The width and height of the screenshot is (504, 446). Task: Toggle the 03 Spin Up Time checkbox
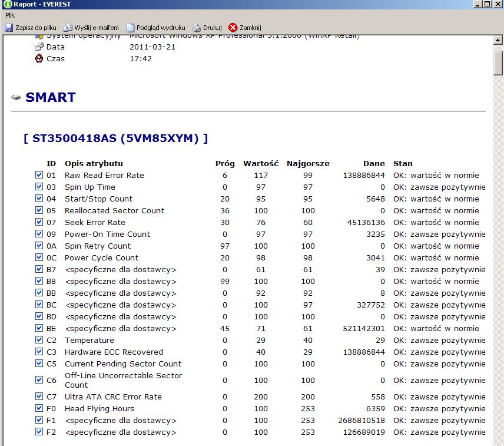pos(39,187)
